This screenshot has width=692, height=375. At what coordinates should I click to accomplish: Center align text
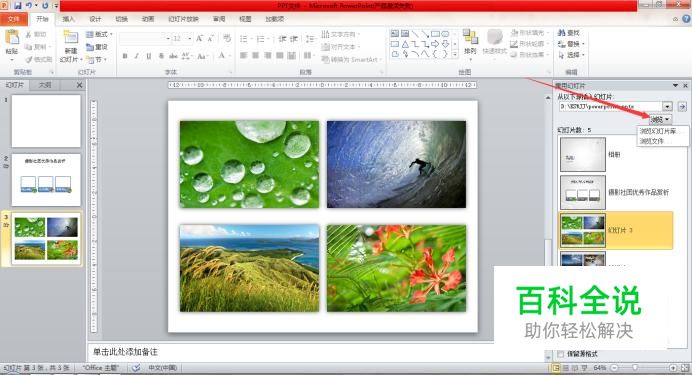point(256,56)
